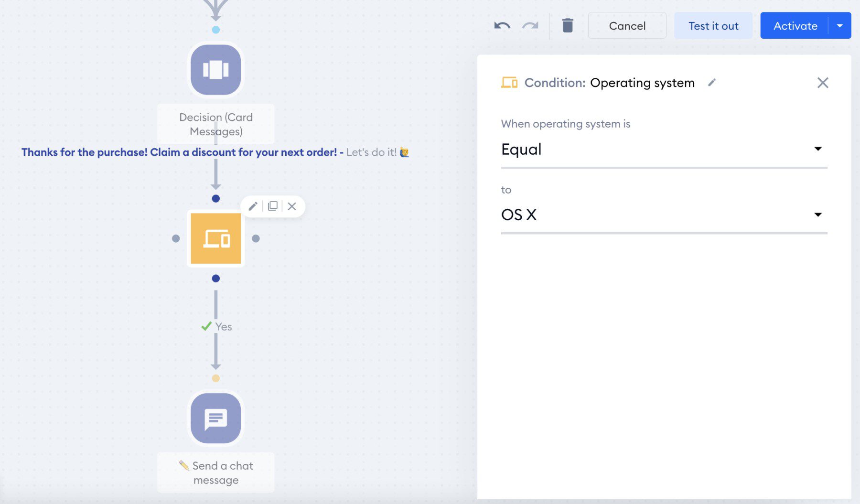Select the Send a chat message node icon
This screenshot has height=504, width=860.
[215, 418]
